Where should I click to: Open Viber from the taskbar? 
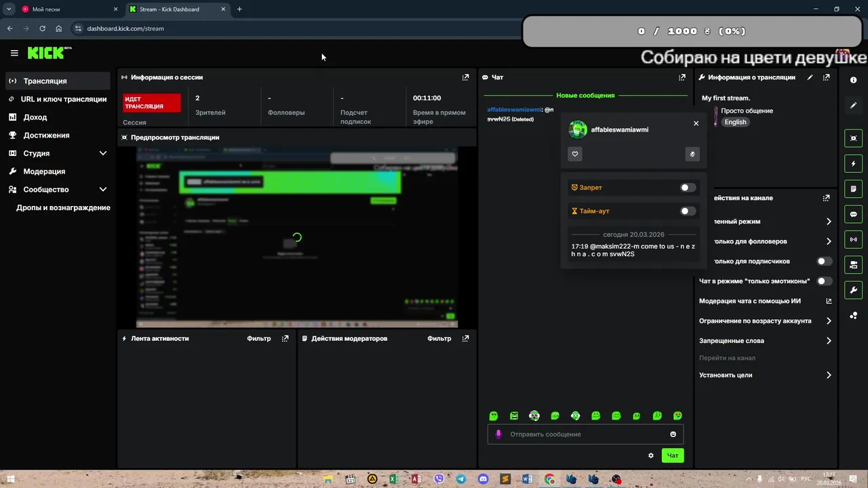tap(439, 479)
